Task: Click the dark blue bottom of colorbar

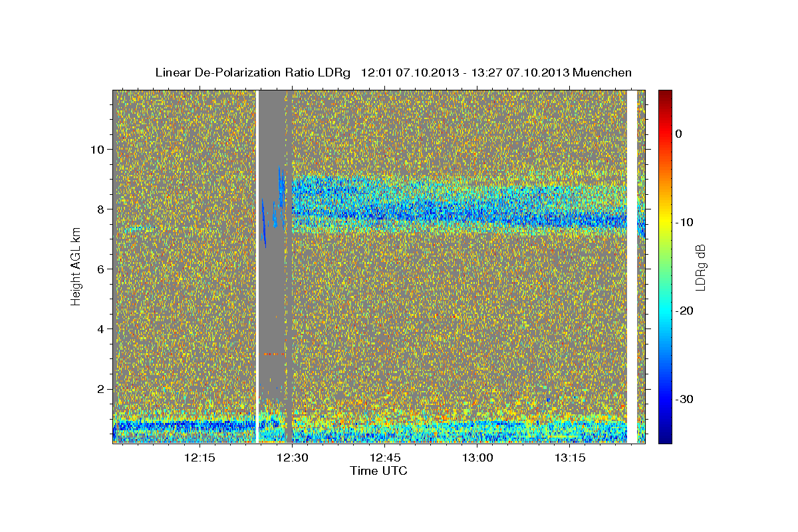Action: coord(665,438)
